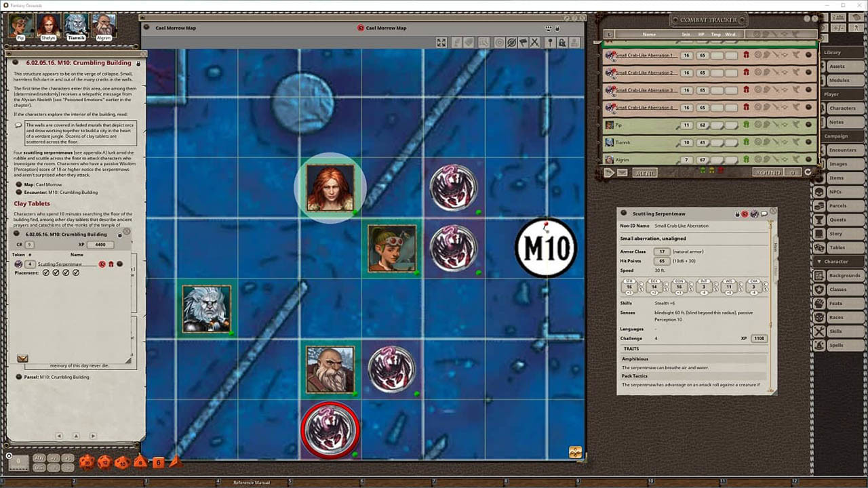The height and width of the screenshot is (488, 868).
Task: Open the Combat Tracker MENU
Action: tap(644, 173)
